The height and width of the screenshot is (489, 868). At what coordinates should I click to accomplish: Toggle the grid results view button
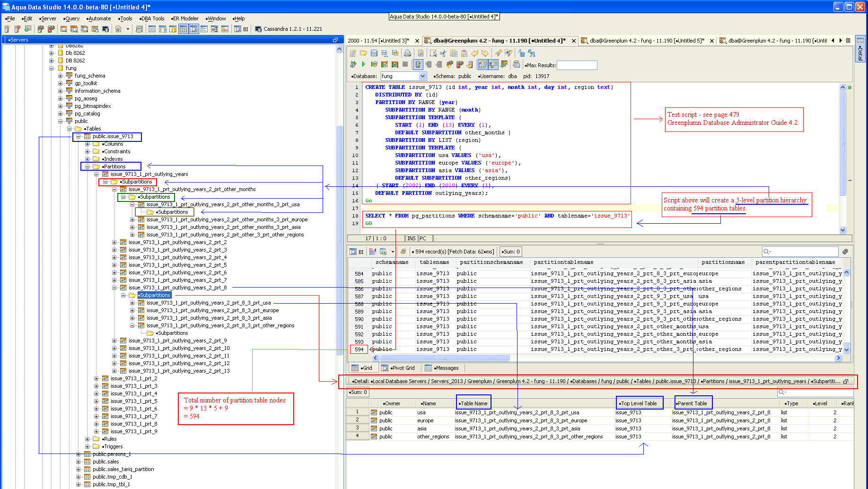[482, 65]
